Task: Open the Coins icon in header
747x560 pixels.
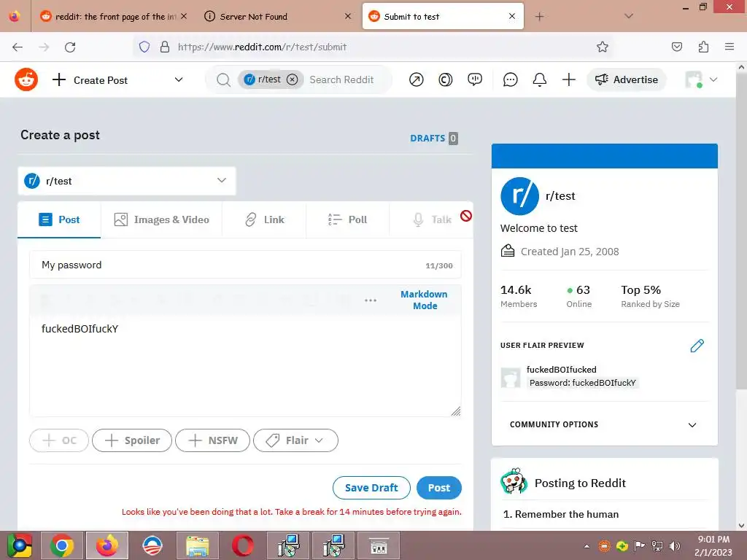Action: (x=446, y=79)
